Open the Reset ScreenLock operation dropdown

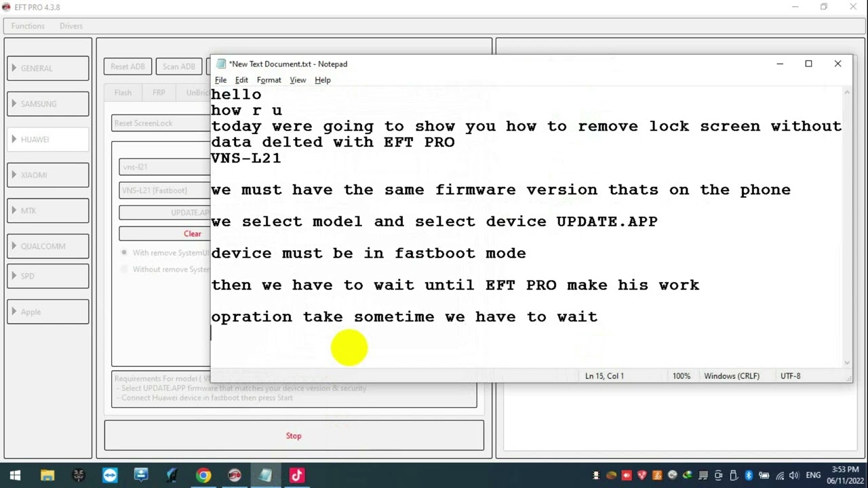pyautogui.click(x=161, y=123)
